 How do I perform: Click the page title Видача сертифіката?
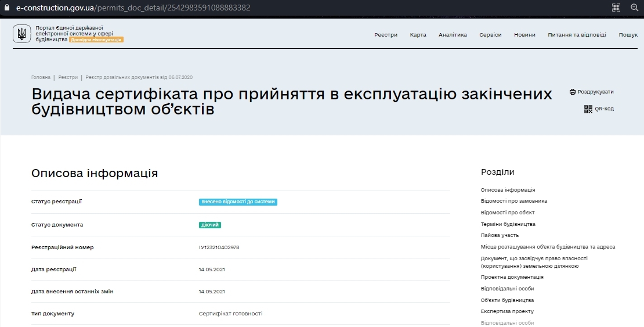pyautogui.click(x=292, y=102)
